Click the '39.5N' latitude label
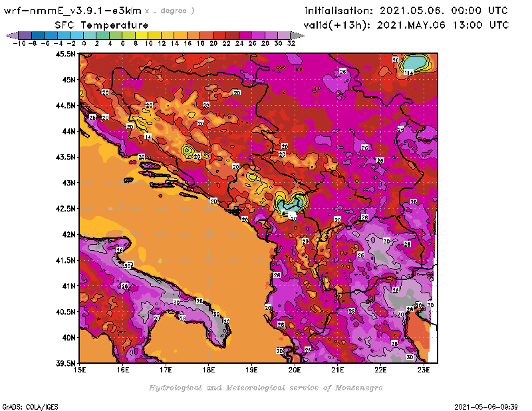This screenshot has width=532, height=411. (x=65, y=363)
